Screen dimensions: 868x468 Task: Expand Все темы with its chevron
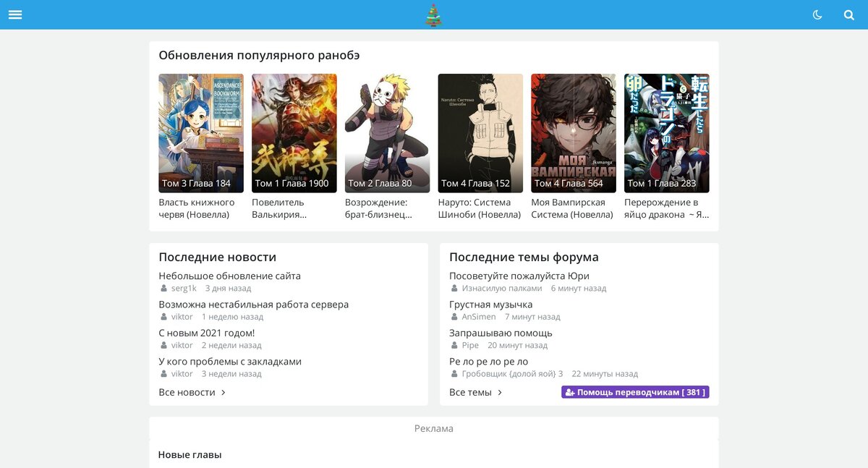click(499, 392)
